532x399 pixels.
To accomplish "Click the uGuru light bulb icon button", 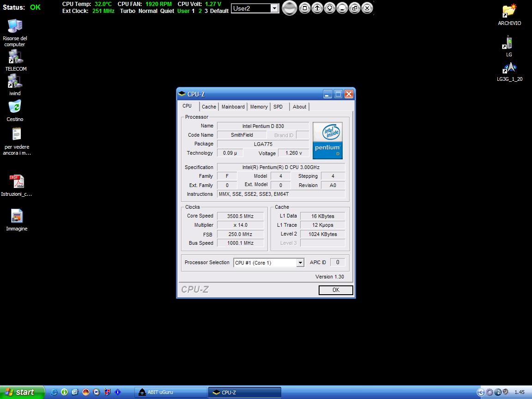I will pos(330,8).
